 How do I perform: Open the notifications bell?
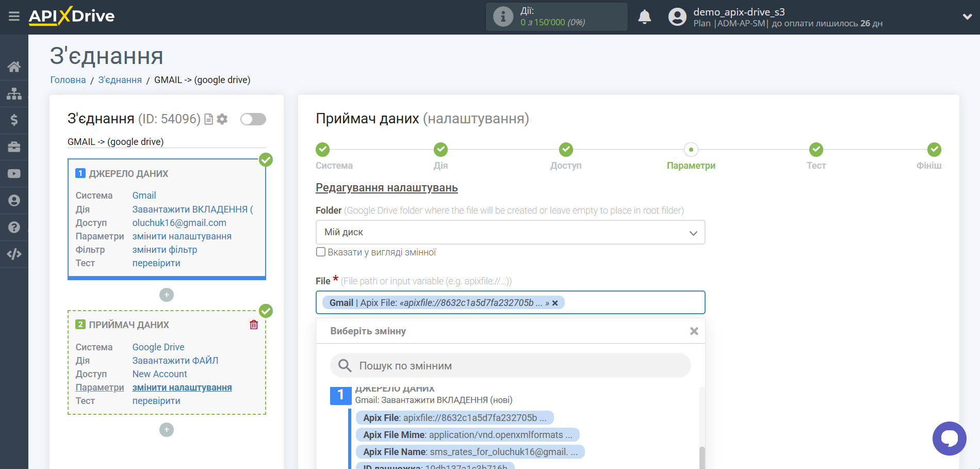tap(644, 17)
